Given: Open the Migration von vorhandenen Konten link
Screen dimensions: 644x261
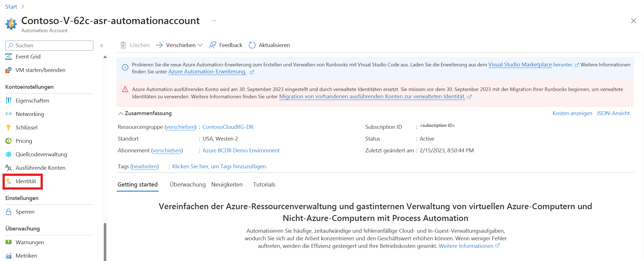Looking at the screenshot, I should [x=372, y=97].
